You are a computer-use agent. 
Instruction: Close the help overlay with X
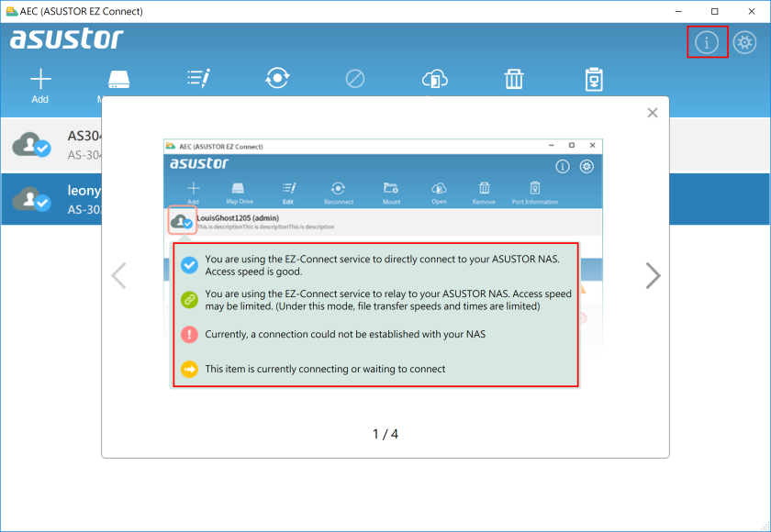point(653,113)
